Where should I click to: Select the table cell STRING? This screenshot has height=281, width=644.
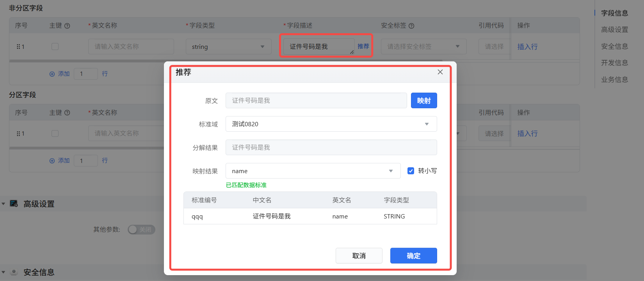click(x=394, y=217)
